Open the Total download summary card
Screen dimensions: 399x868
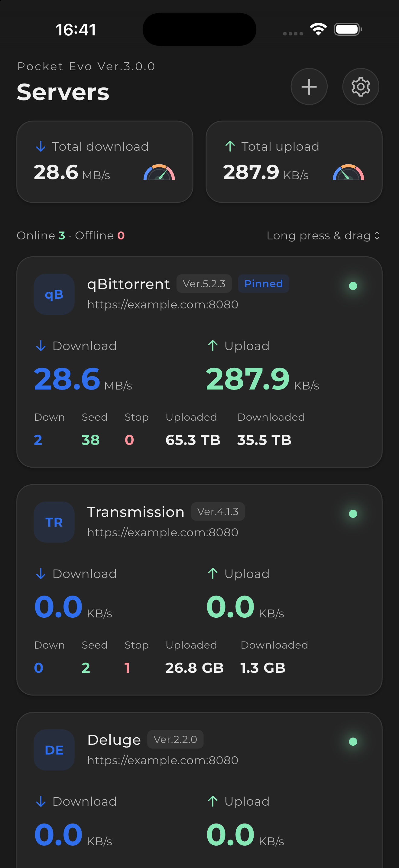click(x=105, y=162)
